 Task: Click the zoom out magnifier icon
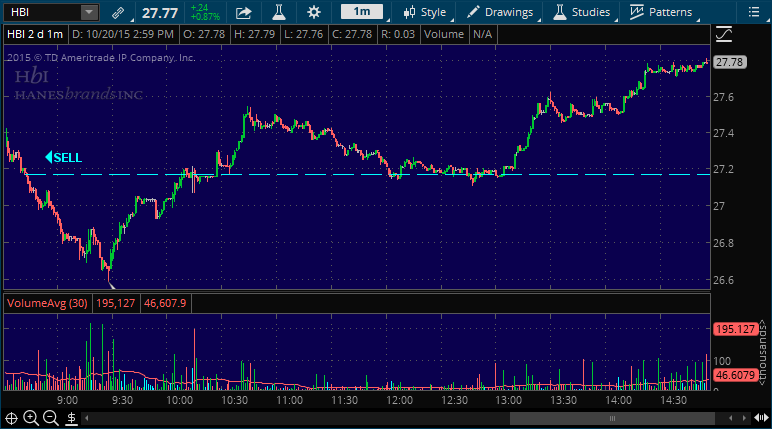pyautogui.click(x=51, y=418)
